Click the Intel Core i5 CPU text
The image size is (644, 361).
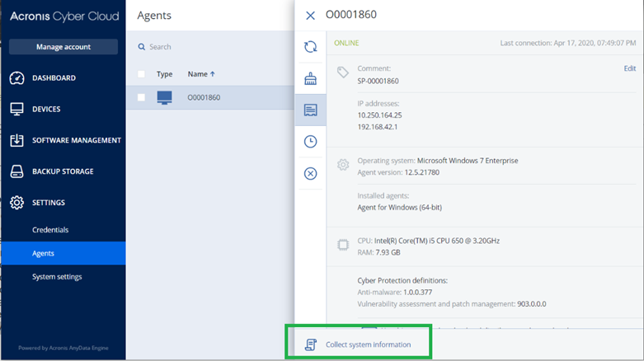[437, 241]
